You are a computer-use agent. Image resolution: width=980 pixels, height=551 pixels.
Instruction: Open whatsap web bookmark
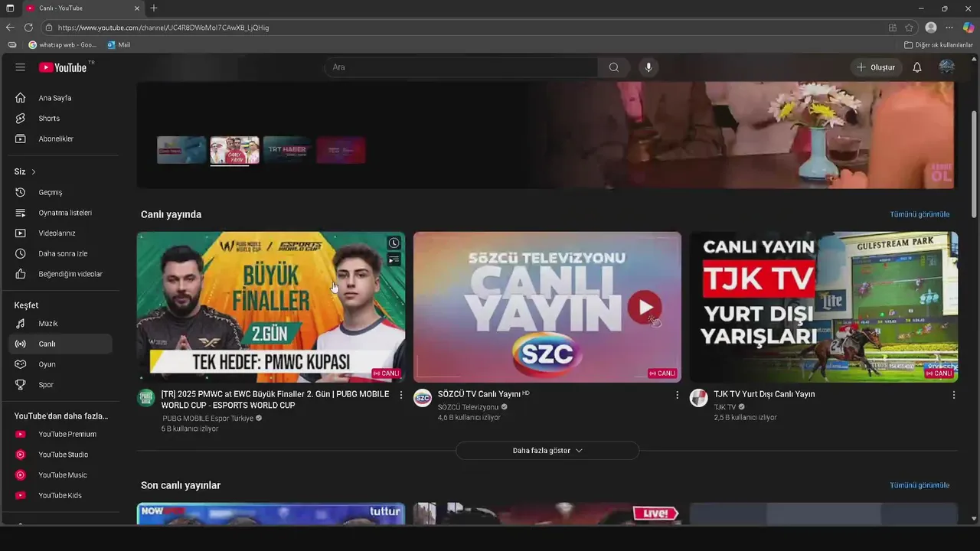point(63,45)
